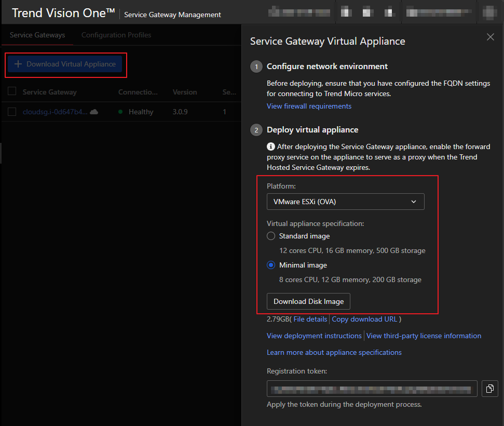Click the Copy download URL link
This screenshot has height=426, width=504.
tap(365, 319)
